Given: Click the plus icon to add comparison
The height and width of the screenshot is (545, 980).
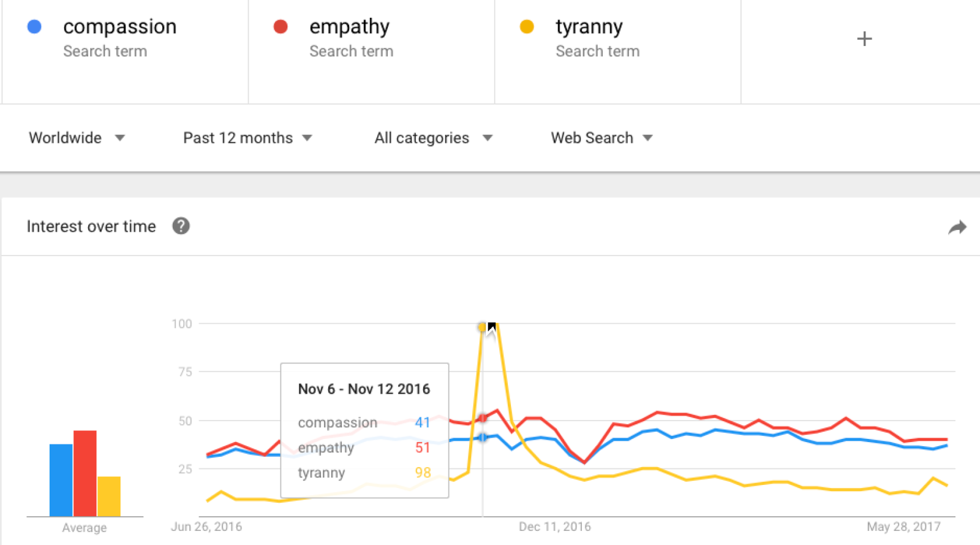Looking at the screenshot, I should pos(864,39).
